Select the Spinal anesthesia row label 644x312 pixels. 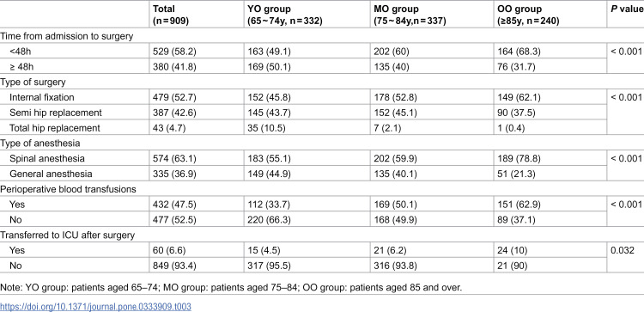click(47, 158)
